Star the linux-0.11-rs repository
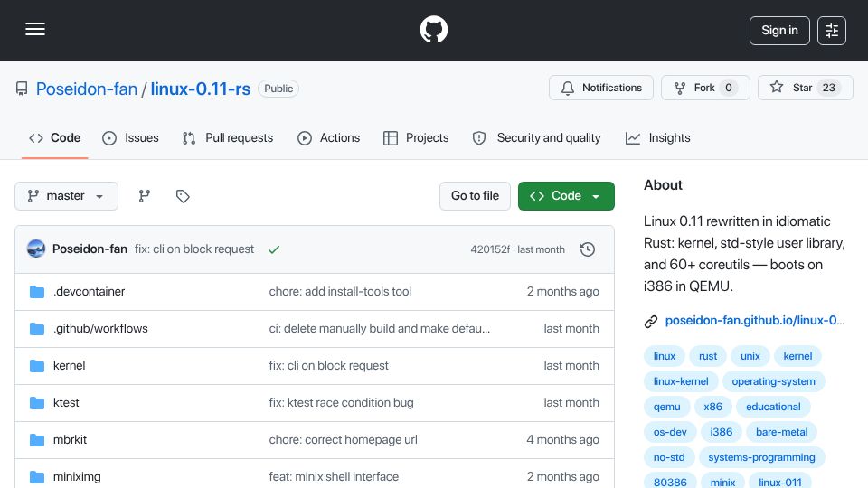 tap(806, 88)
